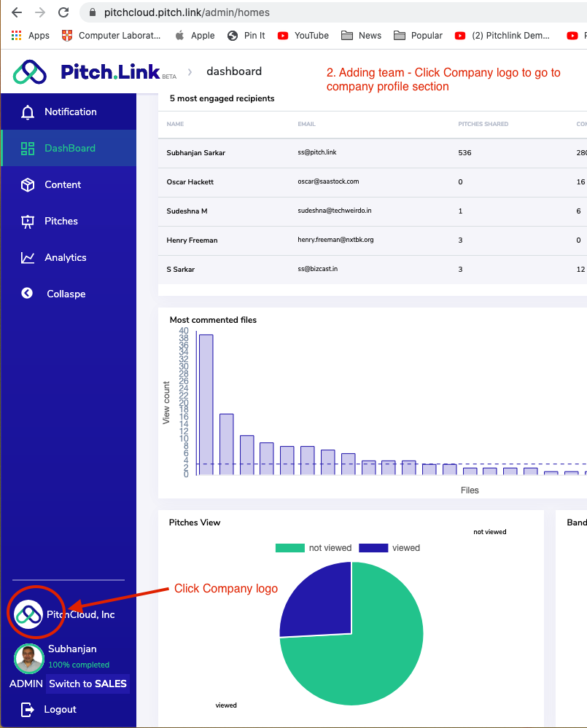This screenshot has width=587, height=728.
Task: Toggle the not viewed green legend swatch
Action: click(x=289, y=548)
